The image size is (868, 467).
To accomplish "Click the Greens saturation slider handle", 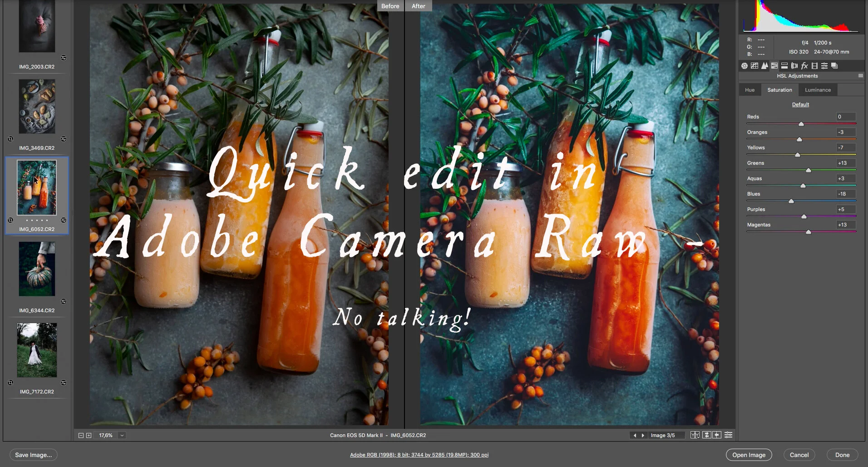I will [x=809, y=170].
